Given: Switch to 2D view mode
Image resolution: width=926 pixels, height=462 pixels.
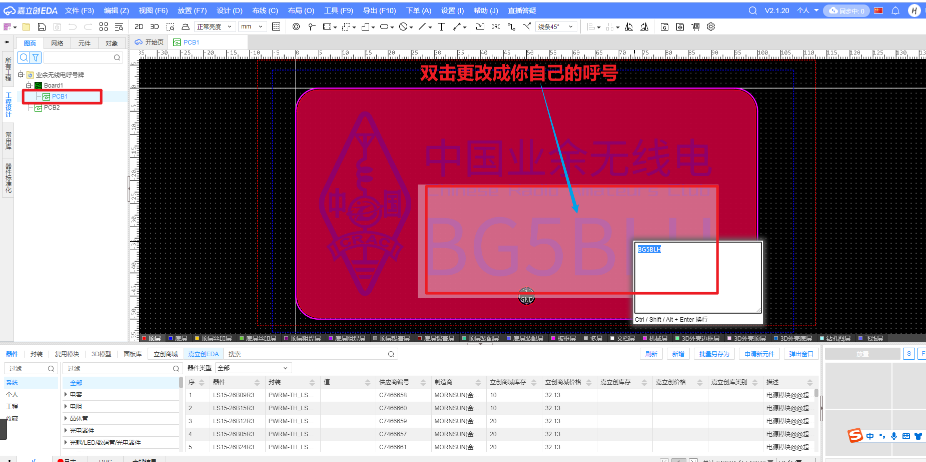Looking at the screenshot, I should click(x=139, y=27).
